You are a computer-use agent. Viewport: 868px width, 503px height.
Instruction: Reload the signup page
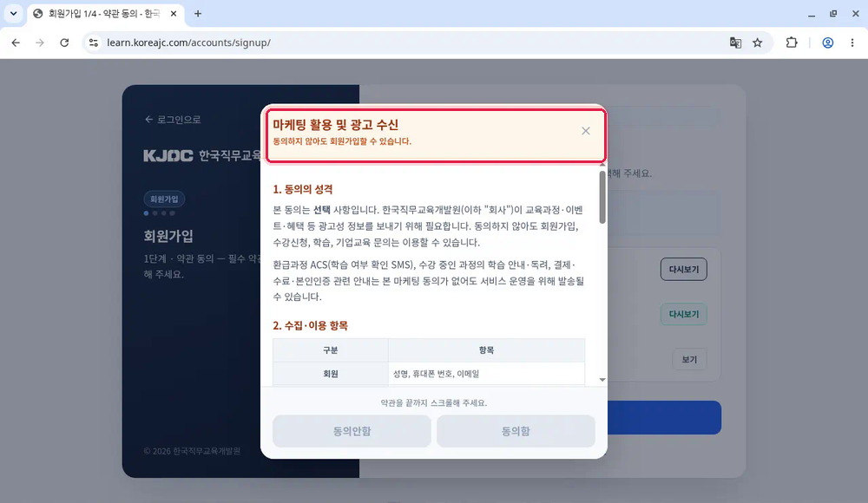[x=64, y=42]
